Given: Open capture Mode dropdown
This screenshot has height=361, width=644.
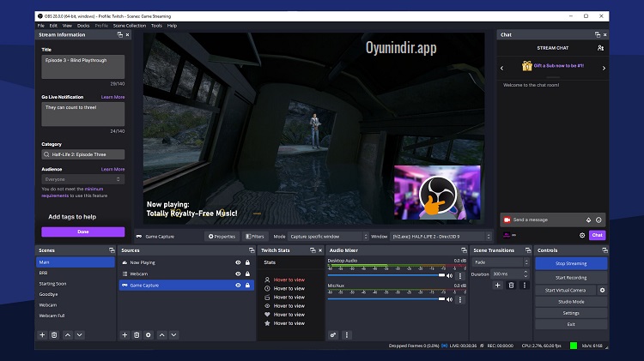Looking at the screenshot, I should [327, 237].
